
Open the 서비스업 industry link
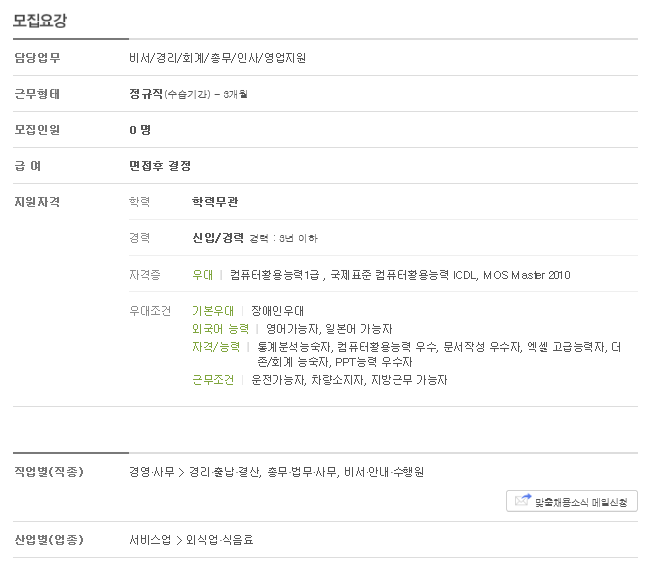pos(148,540)
